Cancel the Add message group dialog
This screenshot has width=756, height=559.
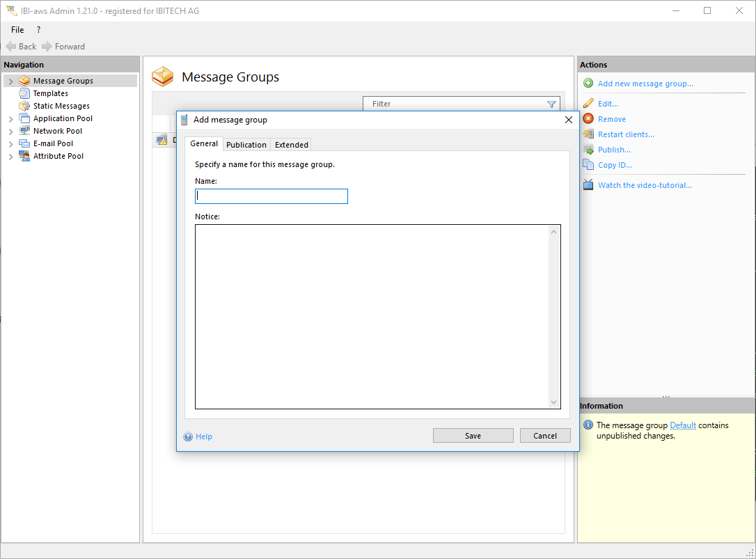pyautogui.click(x=544, y=436)
